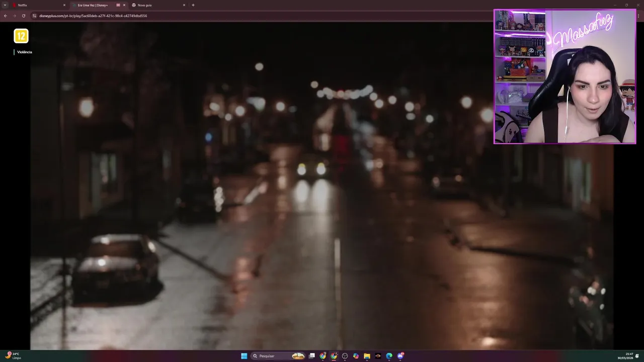Viewport: 644px width, 362px height.
Task: Open a new browser tab
Action: pos(193,5)
